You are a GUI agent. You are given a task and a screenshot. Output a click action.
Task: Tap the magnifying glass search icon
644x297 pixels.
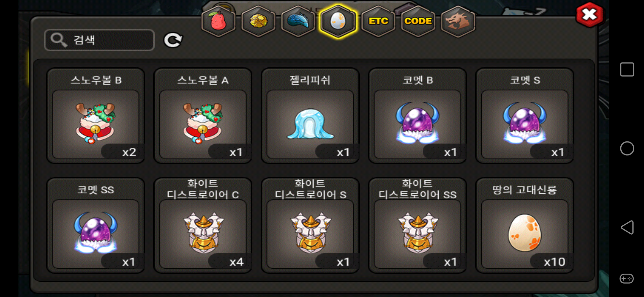59,40
